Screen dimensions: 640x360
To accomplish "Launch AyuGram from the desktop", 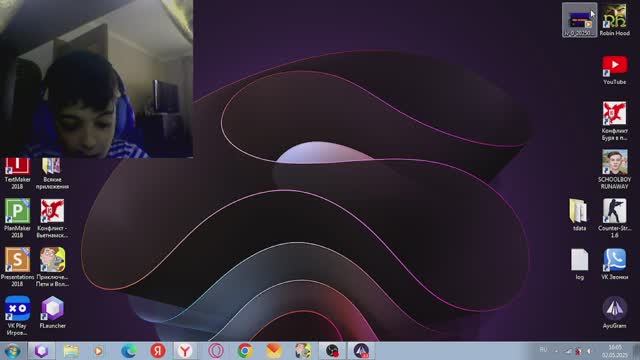I will tap(614, 312).
